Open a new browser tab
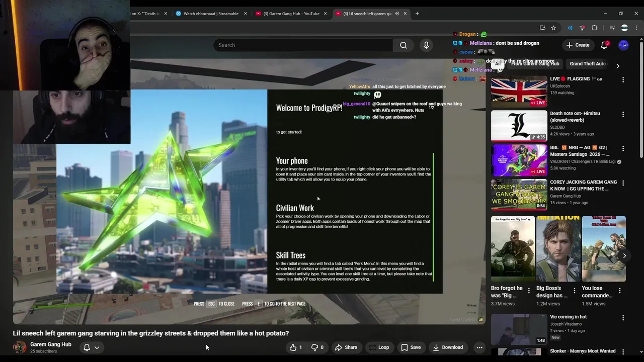The height and width of the screenshot is (362, 644). pos(417,14)
